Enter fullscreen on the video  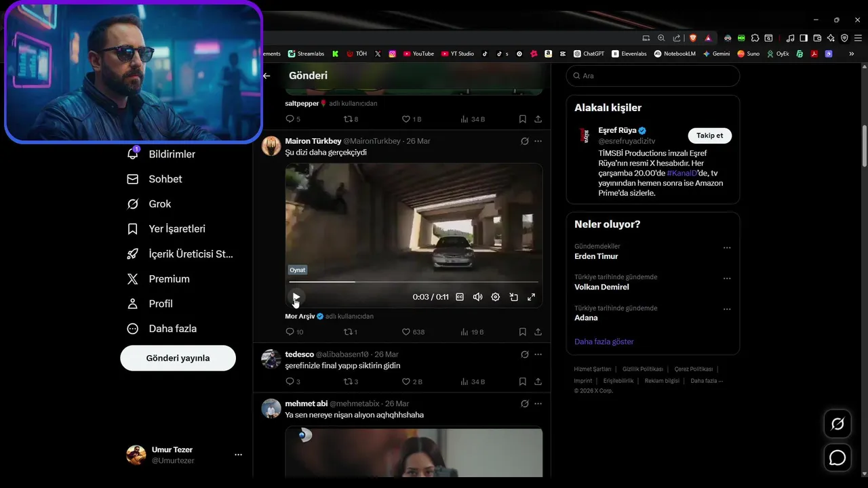531,297
